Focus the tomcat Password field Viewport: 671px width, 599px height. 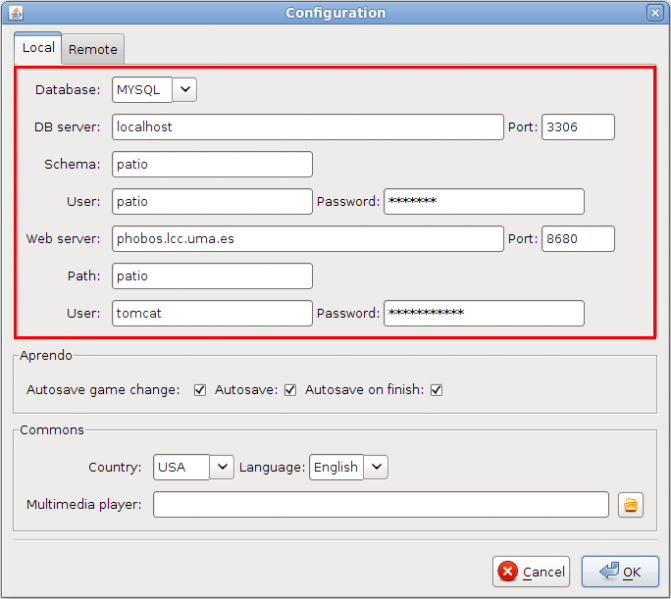coord(484,313)
